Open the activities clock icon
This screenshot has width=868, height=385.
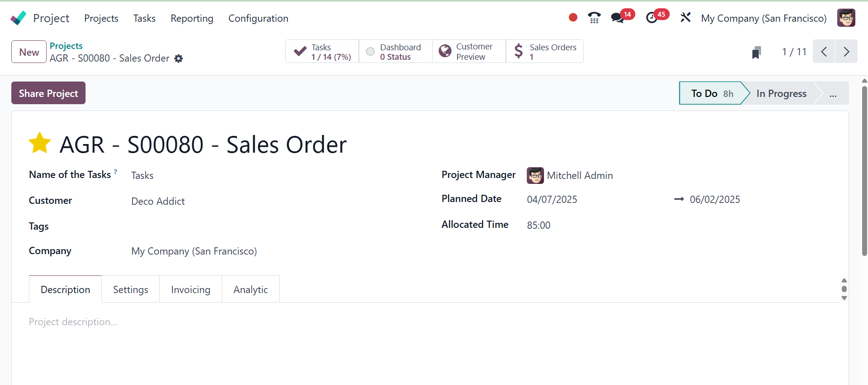[652, 18]
